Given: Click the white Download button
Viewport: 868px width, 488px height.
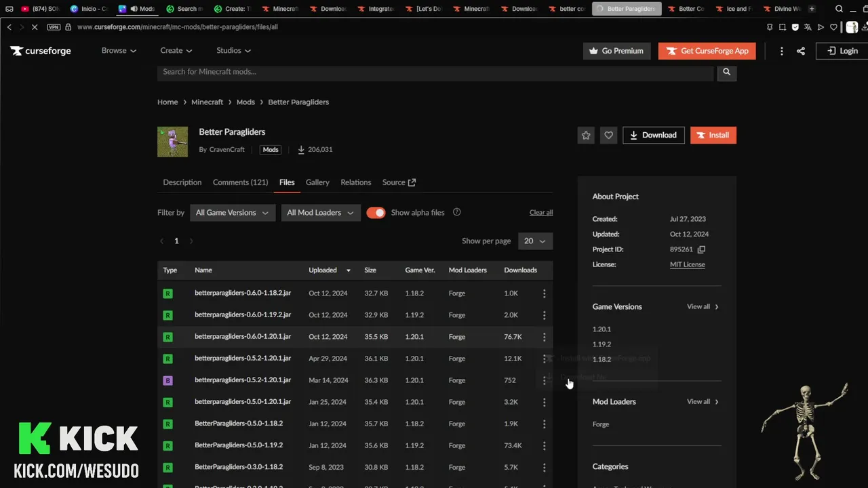Looking at the screenshot, I should coord(654,136).
